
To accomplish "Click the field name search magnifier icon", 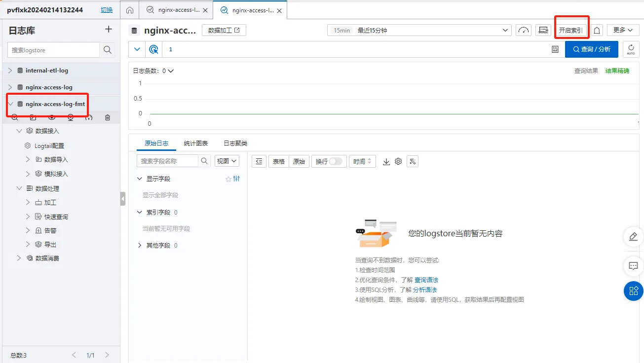I will click(x=204, y=161).
